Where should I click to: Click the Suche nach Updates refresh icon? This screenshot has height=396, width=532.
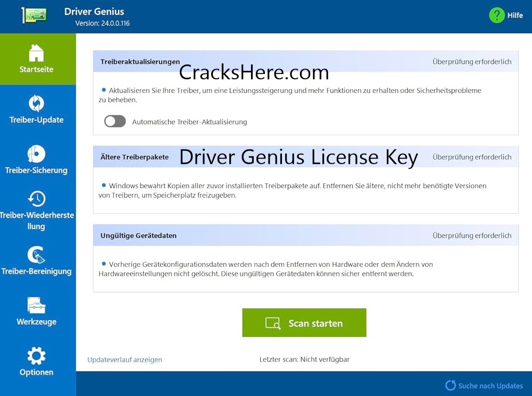(x=451, y=385)
